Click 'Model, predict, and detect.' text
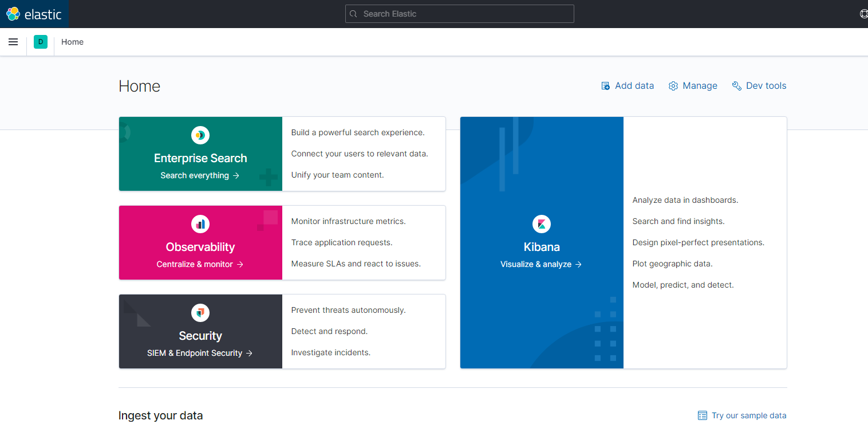The height and width of the screenshot is (424, 868). point(683,285)
